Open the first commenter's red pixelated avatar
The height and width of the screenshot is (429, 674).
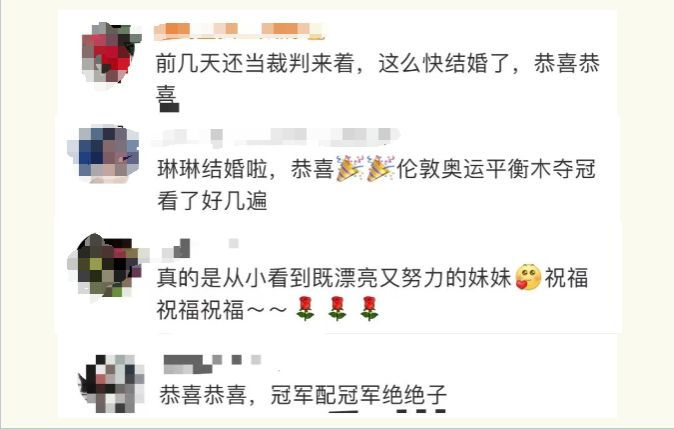click(x=111, y=55)
